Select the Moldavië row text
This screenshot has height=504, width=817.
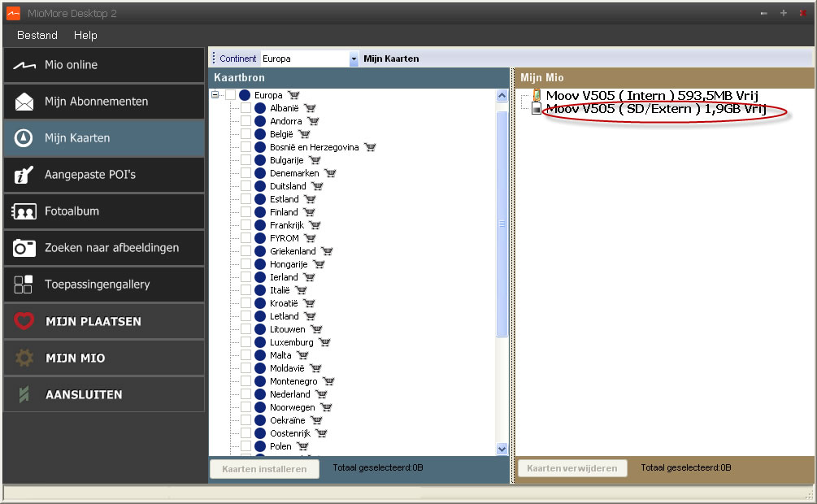point(287,368)
